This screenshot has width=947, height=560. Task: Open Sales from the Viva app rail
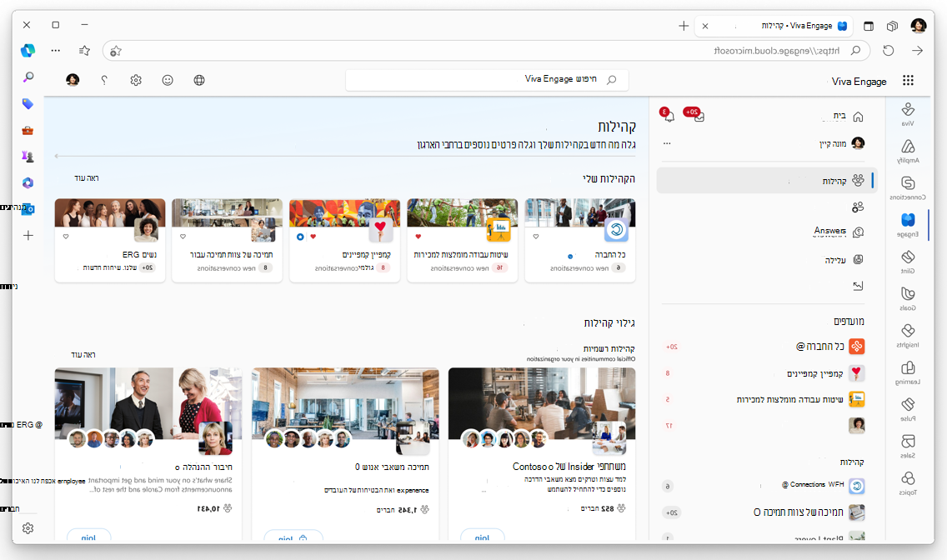[907, 446]
